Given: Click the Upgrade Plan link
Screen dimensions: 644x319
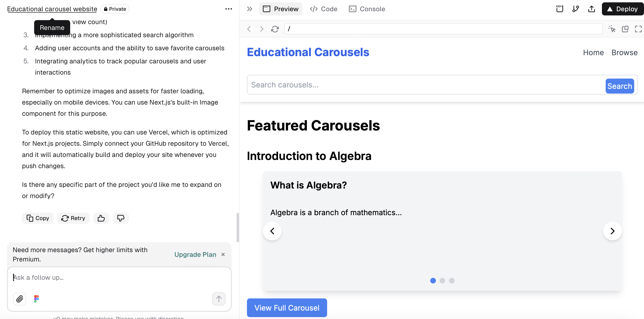Looking at the screenshot, I should coord(195,254).
